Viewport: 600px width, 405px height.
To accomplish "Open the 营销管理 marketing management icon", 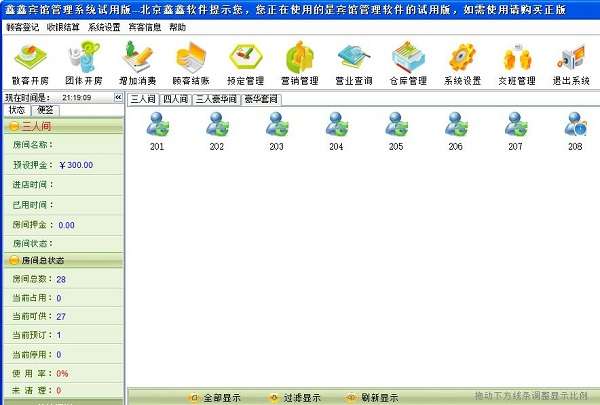I will point(300,64).
